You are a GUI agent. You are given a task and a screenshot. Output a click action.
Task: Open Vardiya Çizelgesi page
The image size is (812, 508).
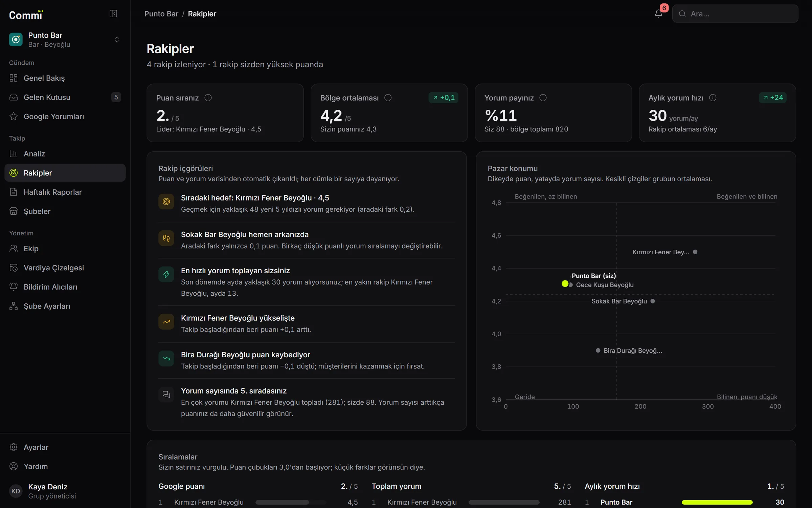tap(65, 268)
